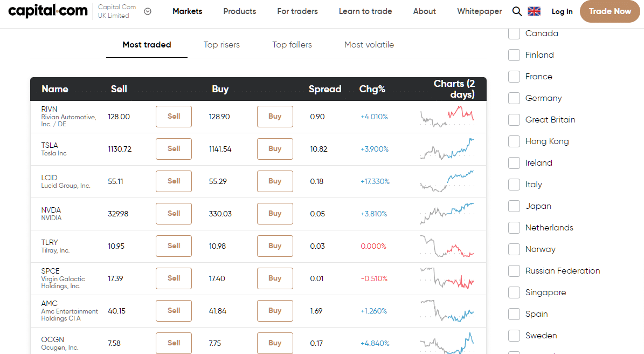Click Buy for NVDA

click(275, 214)
